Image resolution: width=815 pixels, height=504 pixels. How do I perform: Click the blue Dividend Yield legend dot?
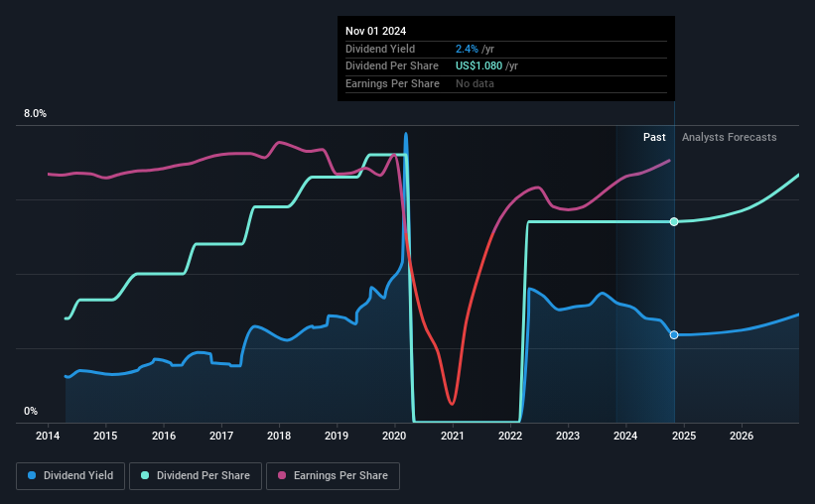coord(32,475)
